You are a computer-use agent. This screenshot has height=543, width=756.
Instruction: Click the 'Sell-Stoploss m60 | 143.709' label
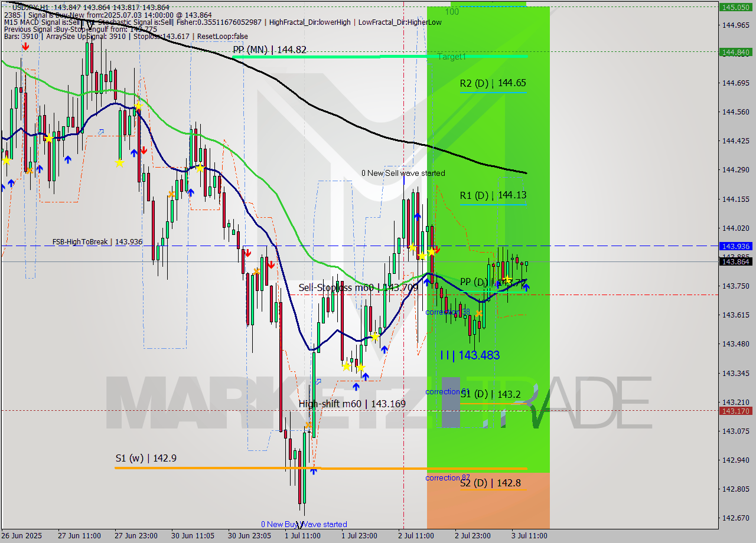point(357,287)
